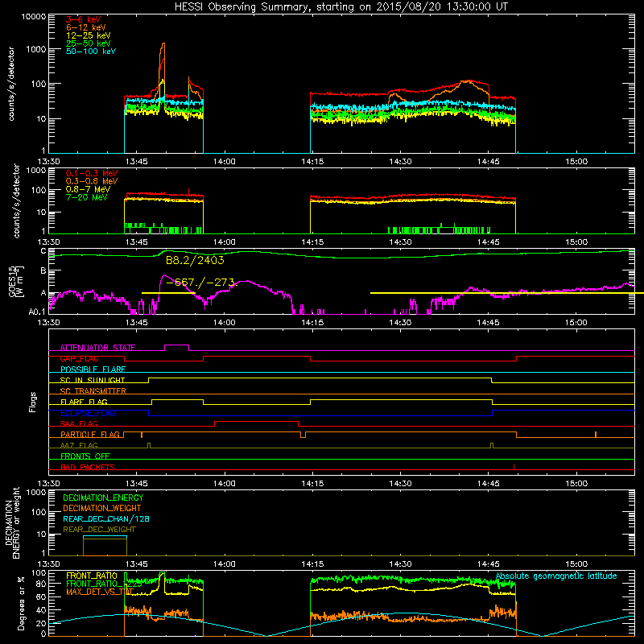
Task: Select the AAZ_FLAG label
Action: point(79,445)
